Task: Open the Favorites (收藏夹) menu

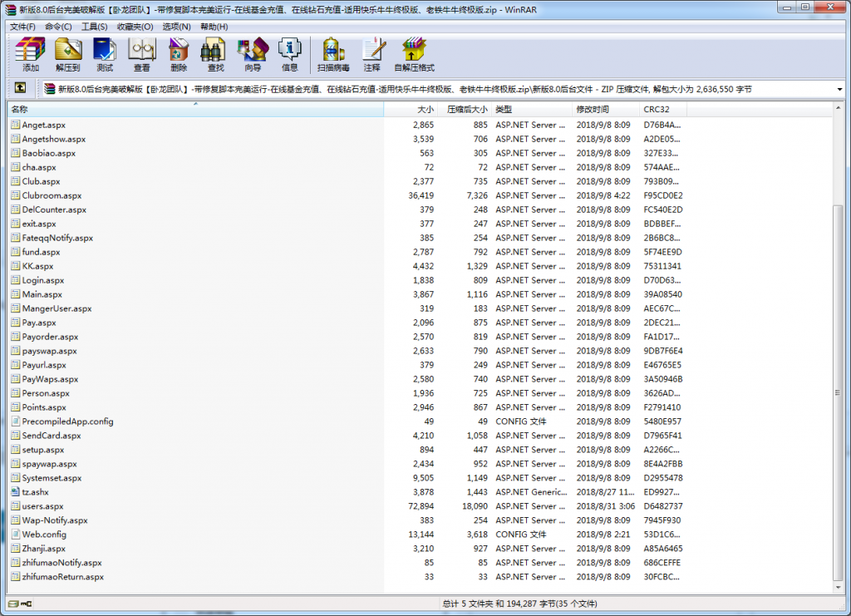Action: (135, 27)
